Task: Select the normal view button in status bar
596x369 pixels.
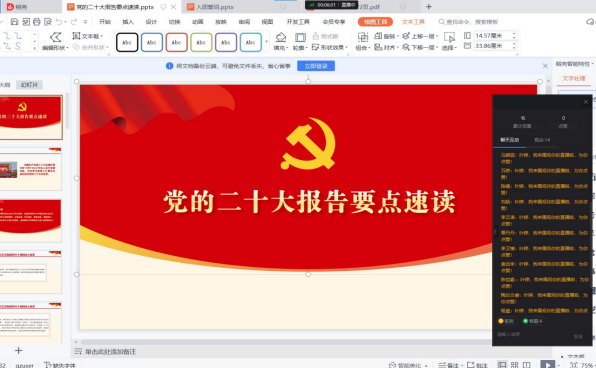Action: coord(502,365)
